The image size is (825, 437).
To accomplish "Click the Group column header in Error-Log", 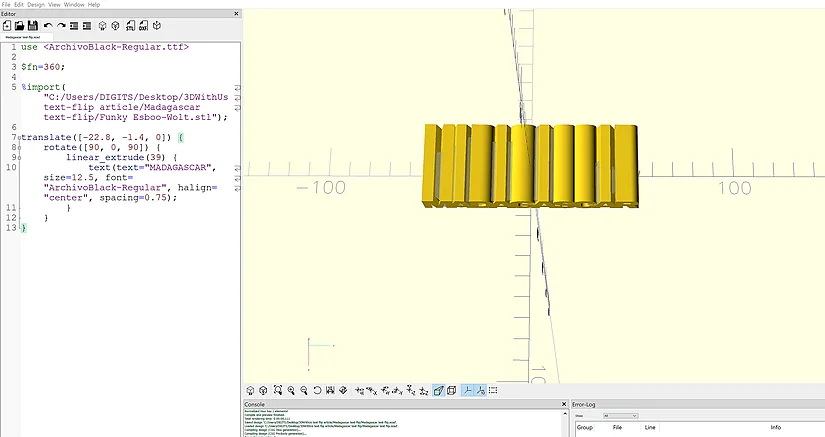I will (x=585, y=428).
